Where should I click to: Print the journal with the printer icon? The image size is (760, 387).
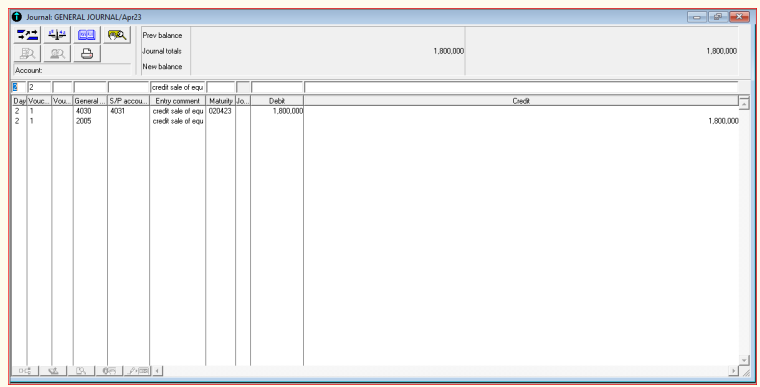(87, 53)
